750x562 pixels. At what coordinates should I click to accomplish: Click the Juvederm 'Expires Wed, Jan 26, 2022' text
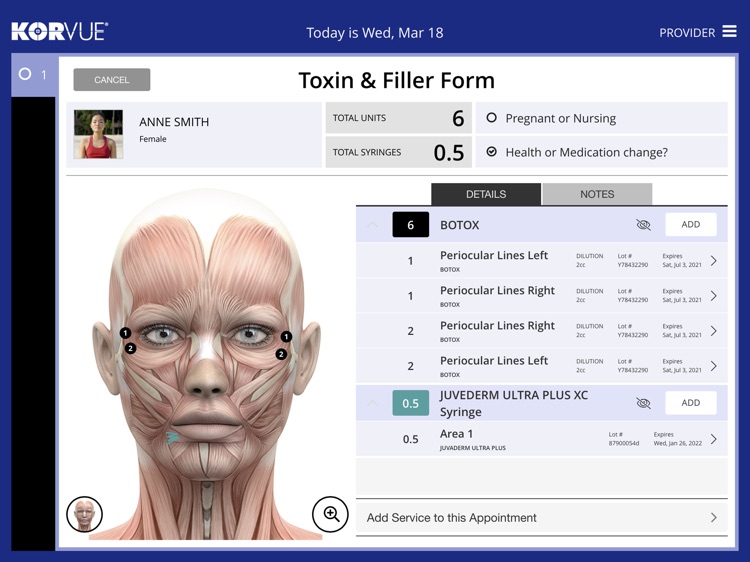[x=677, y=439]
